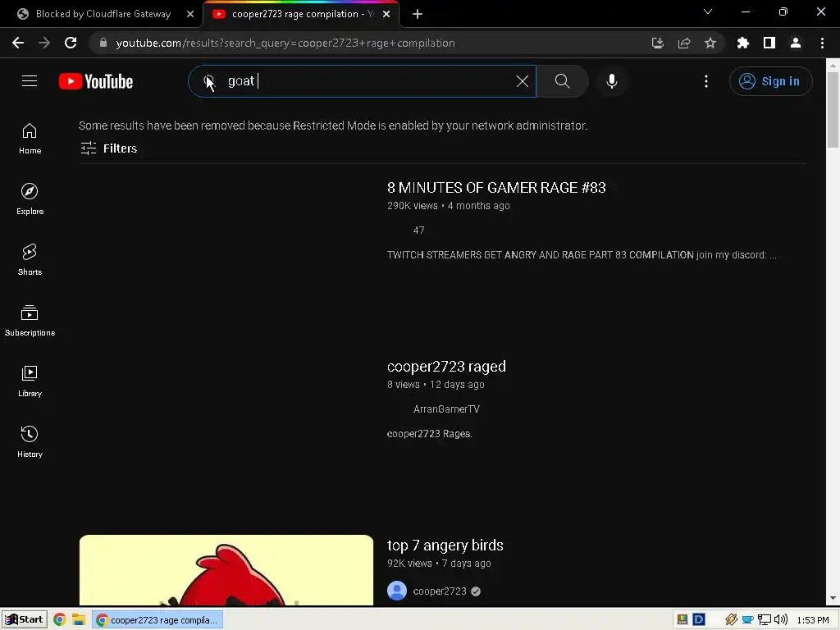Bookmark this page with star icon

(x=710, y=43)
